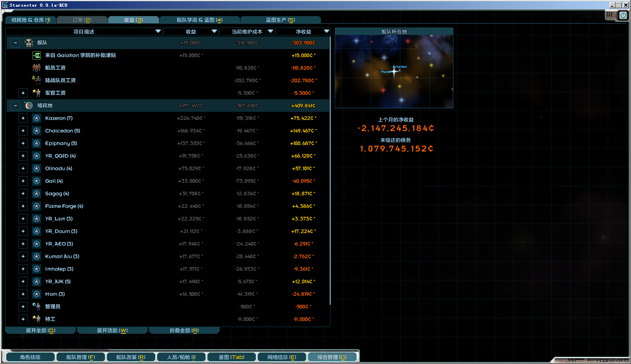Viewport: 631px width, 364px height.
Task: Click the administrator icon beside 管理员
Action: 36,306
